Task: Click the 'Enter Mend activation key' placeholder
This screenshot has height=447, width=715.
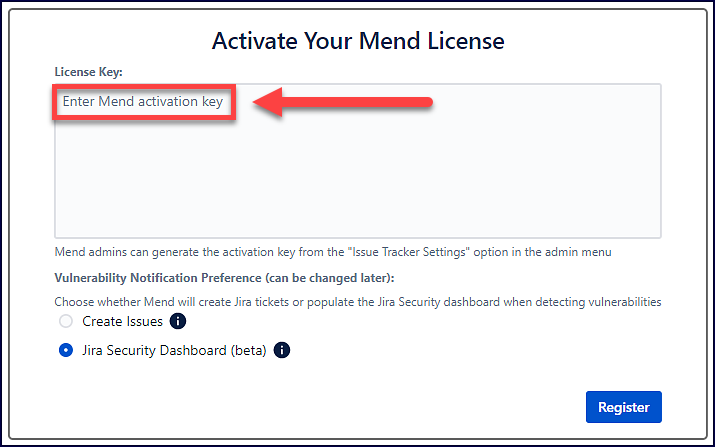Action: (x=143, y=102)
